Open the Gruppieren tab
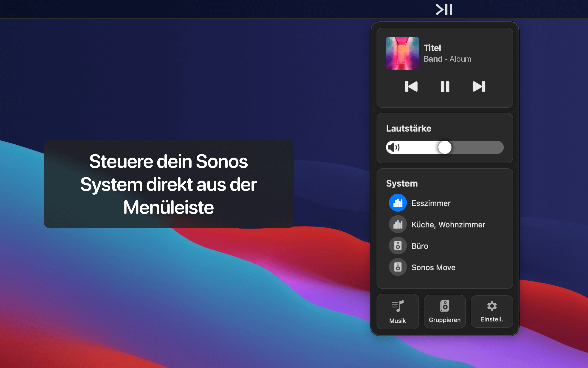588x368 pixels. point(445,311)
